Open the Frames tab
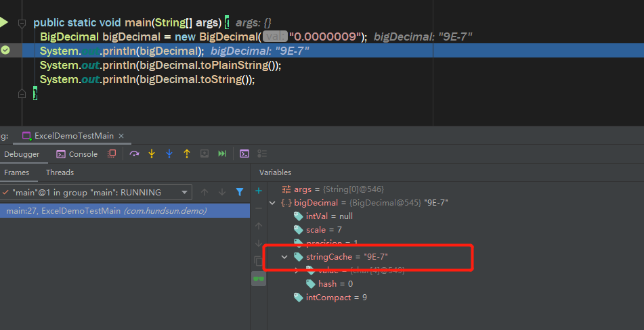This screenshot has height=330, width=644. tap(16, 172)
